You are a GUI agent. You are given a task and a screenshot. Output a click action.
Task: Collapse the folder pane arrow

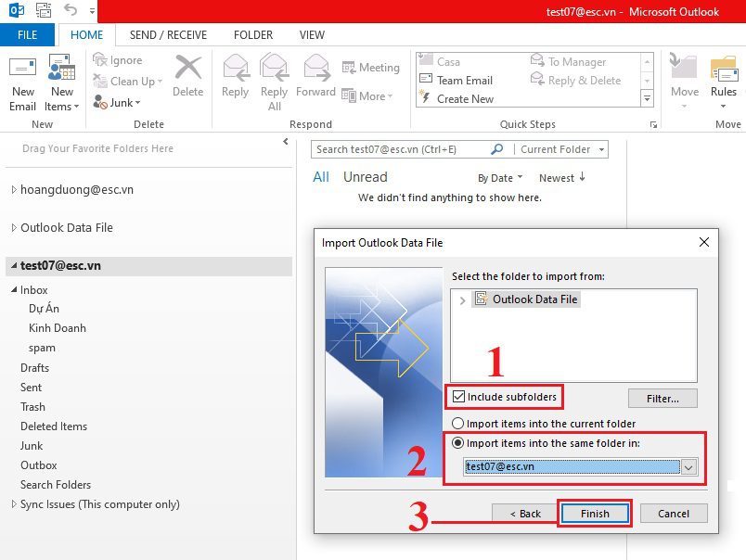[x=286, y=141]
